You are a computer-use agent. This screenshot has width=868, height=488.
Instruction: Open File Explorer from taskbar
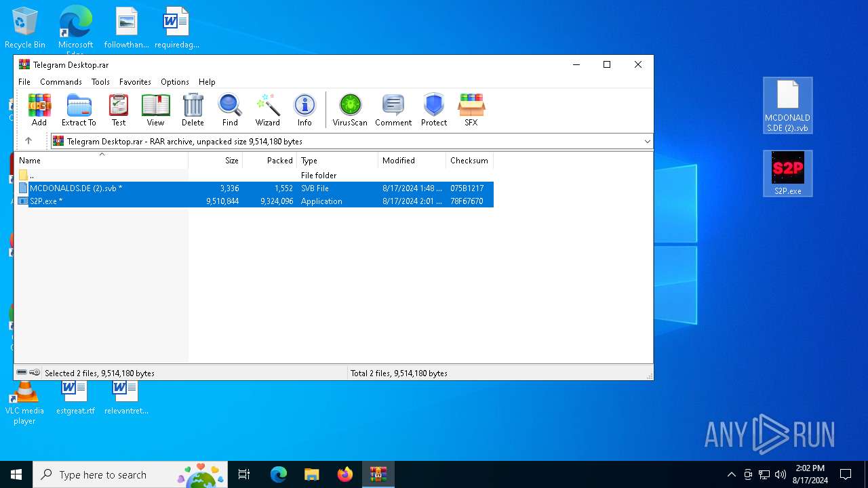(x=311, y=474)
